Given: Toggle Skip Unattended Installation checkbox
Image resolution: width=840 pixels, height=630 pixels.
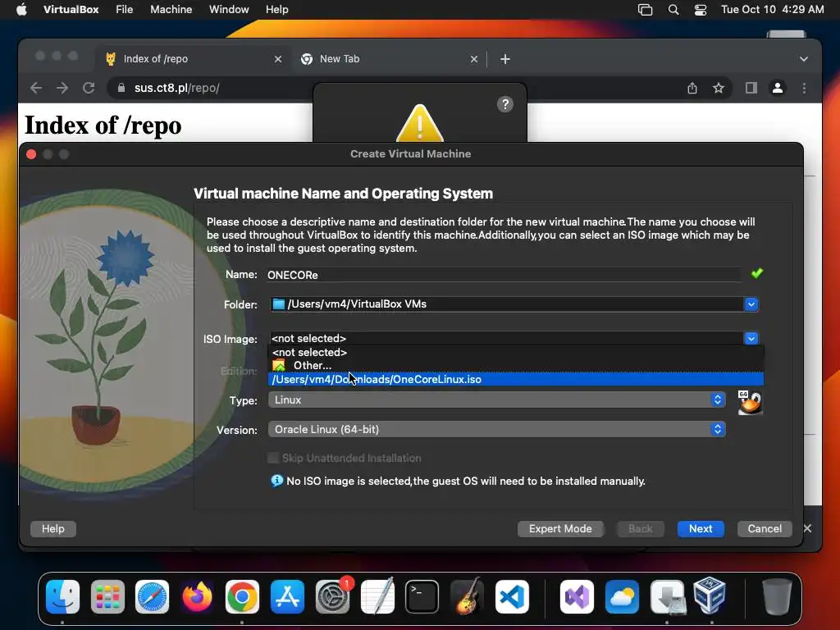Looking at the screenshot, I should 273,458.
